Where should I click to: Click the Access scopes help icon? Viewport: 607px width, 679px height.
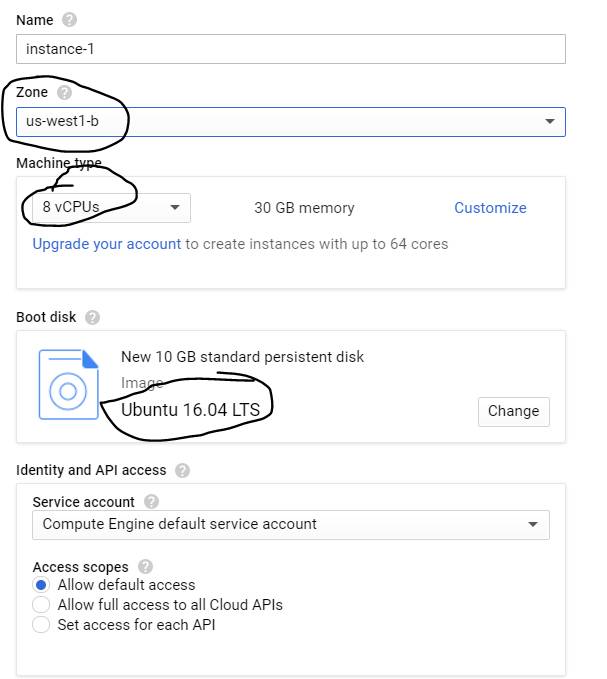click(146, 566)
